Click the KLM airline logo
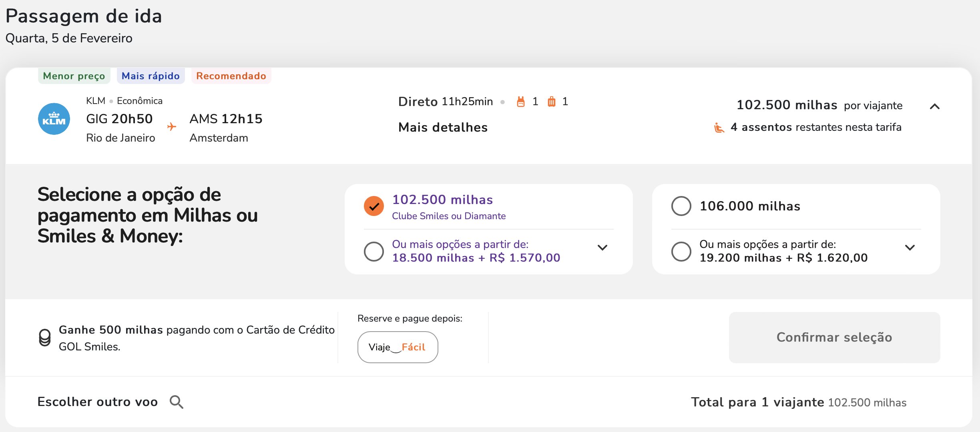This screenshot has width=980, height=432. (x=54, y=119)
